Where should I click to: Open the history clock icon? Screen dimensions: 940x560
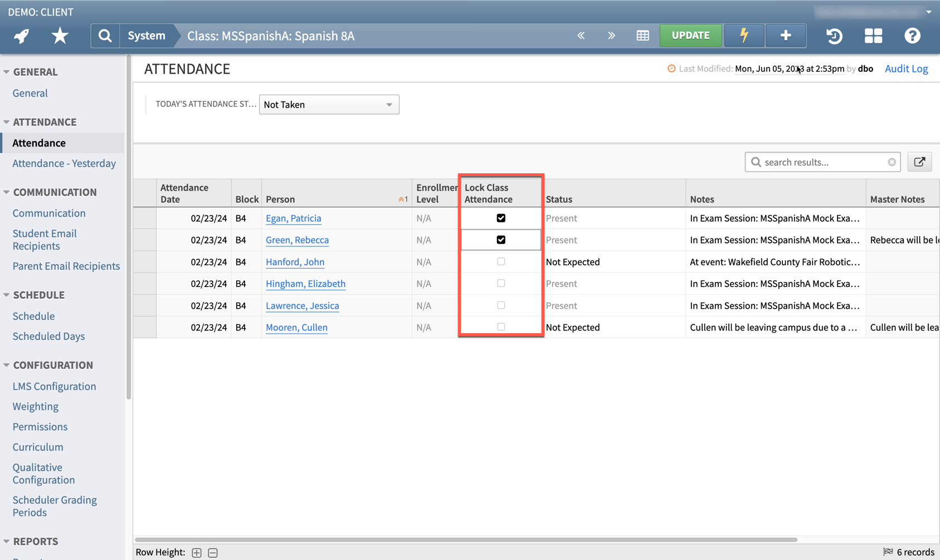click(x=834, y=36)
